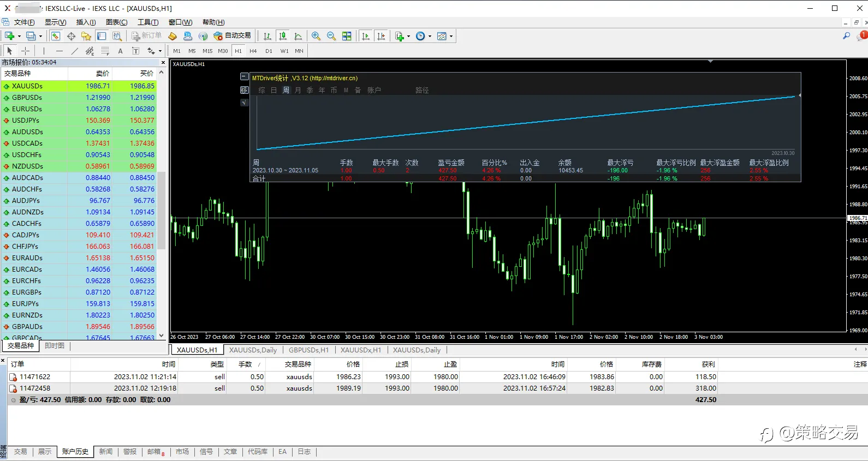Switch timeframe to D1
The height and width of the screenshot is (461, 868).
(269, 51)
